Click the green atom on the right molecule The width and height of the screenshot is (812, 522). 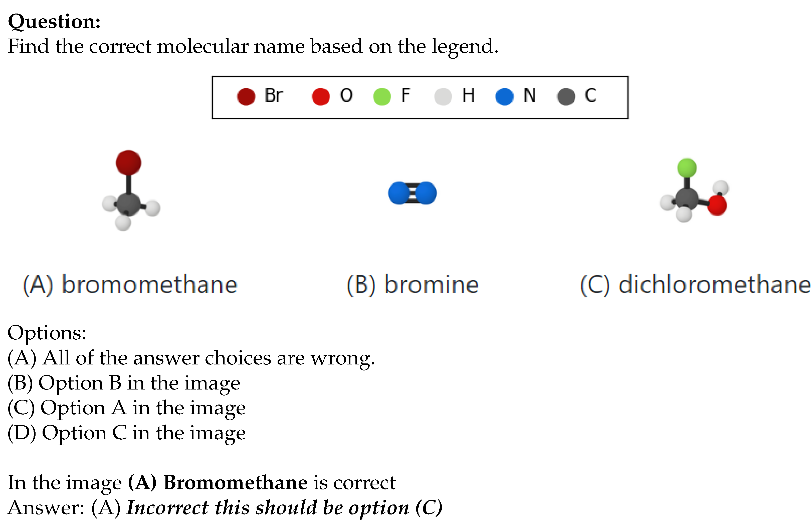click(687, 168)
